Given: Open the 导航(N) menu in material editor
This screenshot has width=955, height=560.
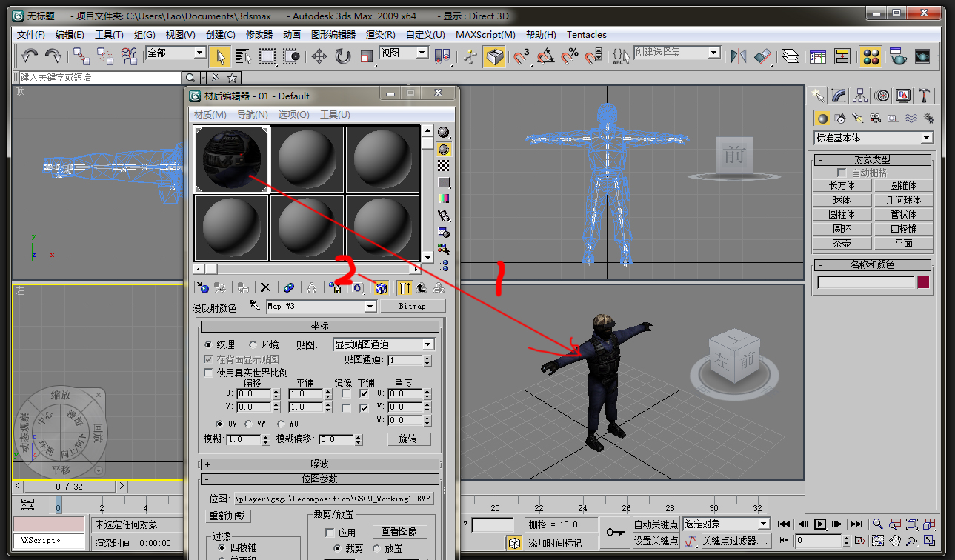Looking at the screenshot, I should click(x=252, y=115).
